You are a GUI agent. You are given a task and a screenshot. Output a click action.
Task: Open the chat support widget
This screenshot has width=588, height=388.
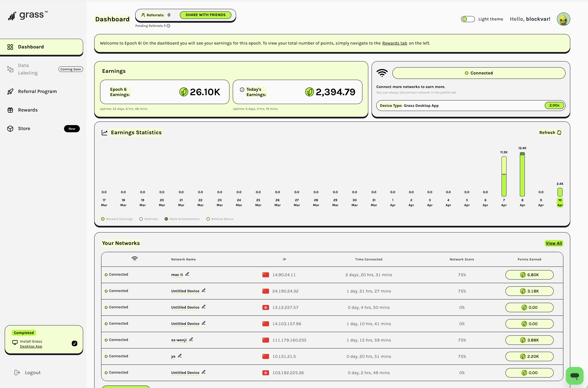[x=574, y=376]
